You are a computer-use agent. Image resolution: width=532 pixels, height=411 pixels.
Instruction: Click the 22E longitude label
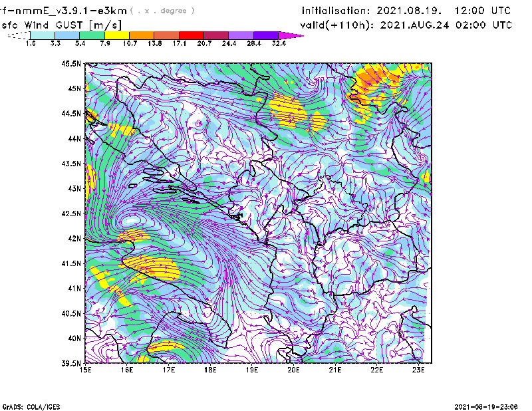point(377,370)
